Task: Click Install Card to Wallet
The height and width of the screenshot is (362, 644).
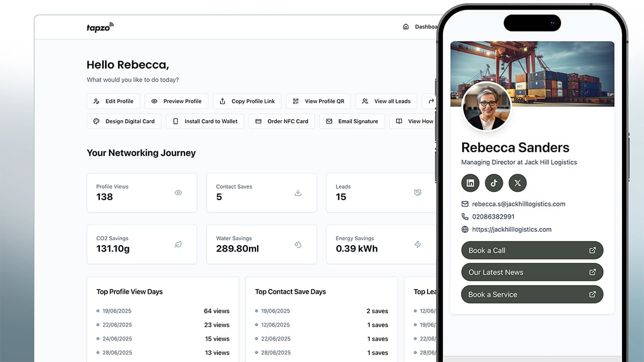Action: click(x=205, y=121)
